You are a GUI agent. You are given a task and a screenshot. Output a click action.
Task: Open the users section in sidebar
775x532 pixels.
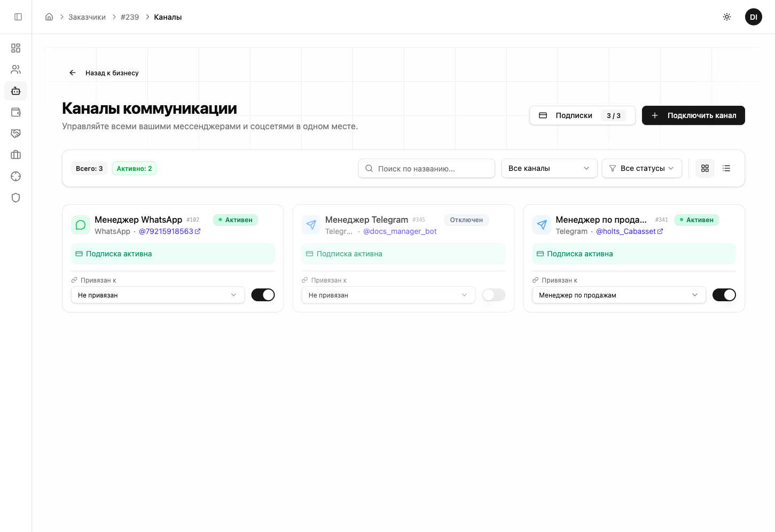coord(16,69)
